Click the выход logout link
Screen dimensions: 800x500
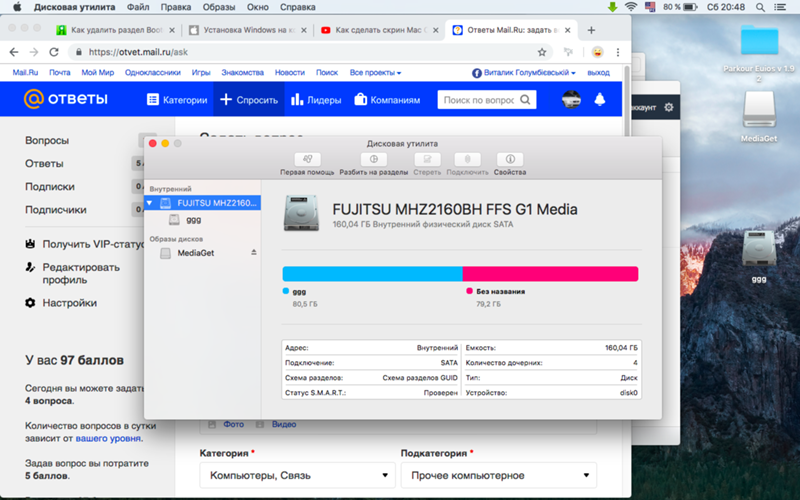click(598, 72)
